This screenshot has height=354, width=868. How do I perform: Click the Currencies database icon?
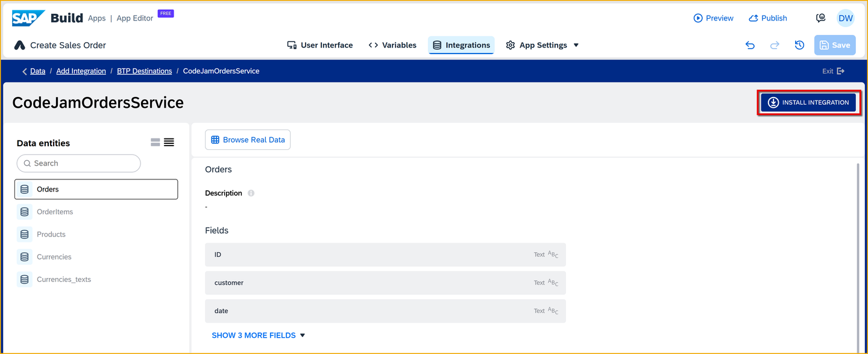pyautogui.click(x=24, y=257)
